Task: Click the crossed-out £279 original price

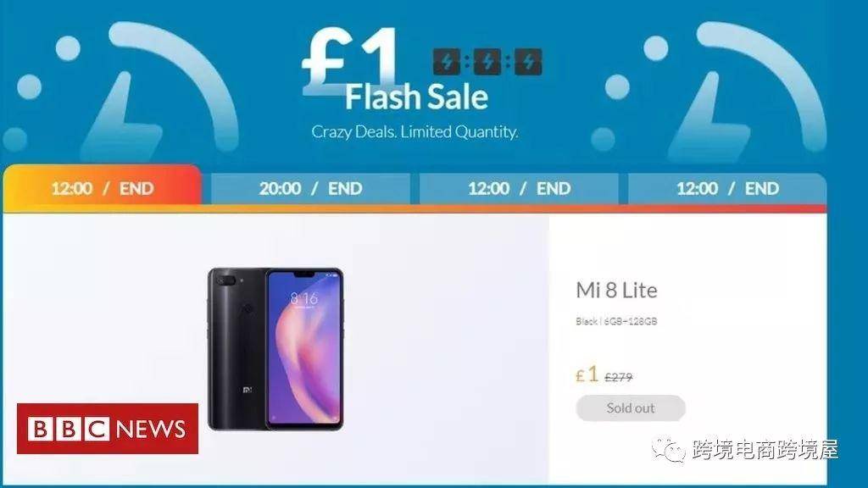Action: click(618, 377)
